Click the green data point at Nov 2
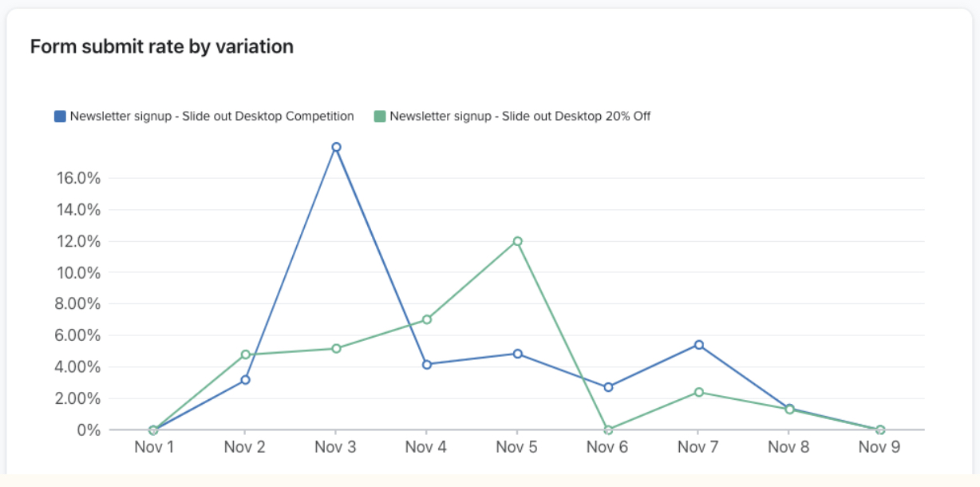This screenshot has height=487, width=980. [x=244, y=354]
